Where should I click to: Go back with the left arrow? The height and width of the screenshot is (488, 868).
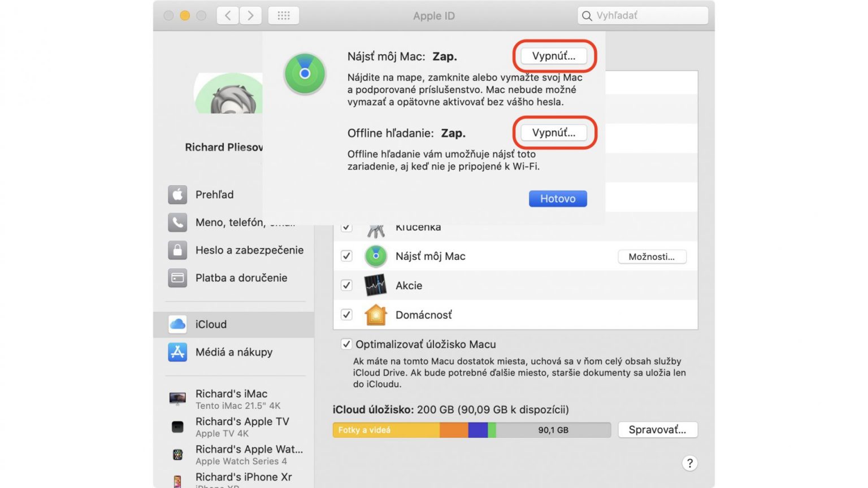(228, 15)
